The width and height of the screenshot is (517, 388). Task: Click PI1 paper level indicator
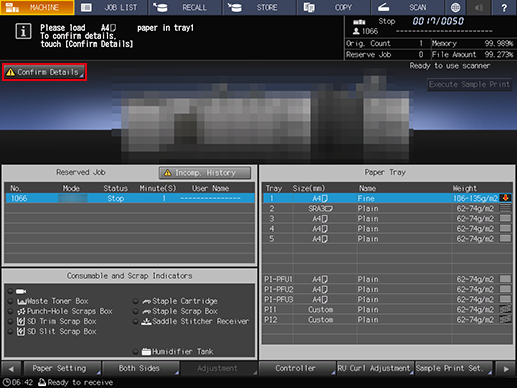point(505,309)
